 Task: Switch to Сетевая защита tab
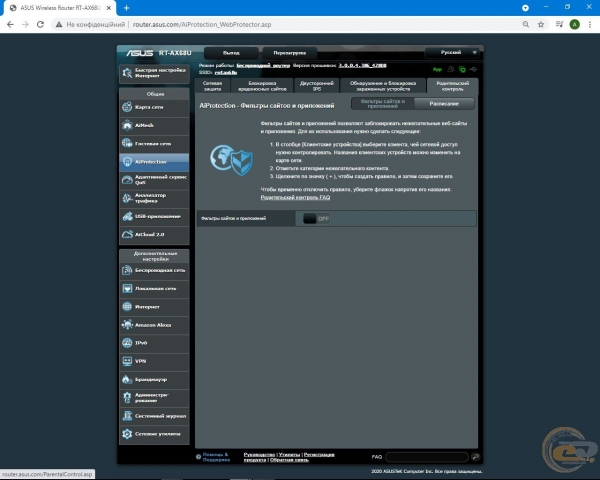[212, 86]
